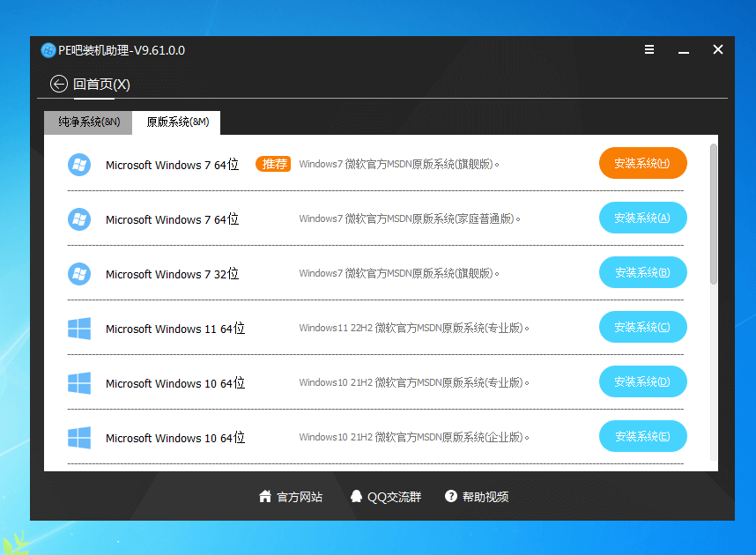The height and width of the screenshot is (555, 756).
Task: Minimize the PE吧装机助理 window
Action: click(683, 52)
